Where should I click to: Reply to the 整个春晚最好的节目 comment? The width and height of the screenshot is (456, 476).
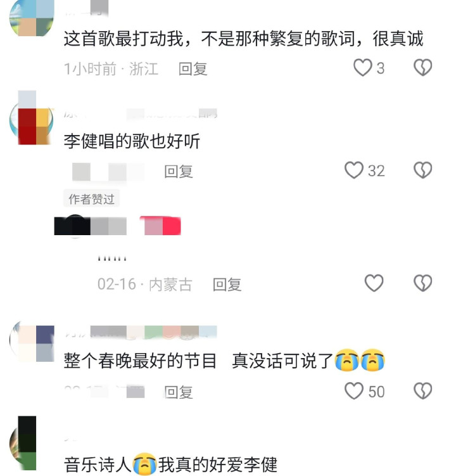(x=179, y=392)
